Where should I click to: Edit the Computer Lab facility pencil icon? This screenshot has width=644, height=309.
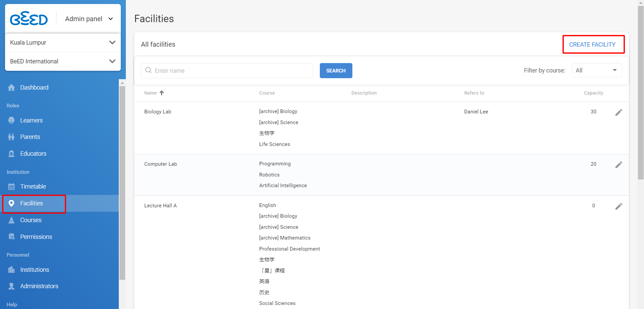pos(618,165)
